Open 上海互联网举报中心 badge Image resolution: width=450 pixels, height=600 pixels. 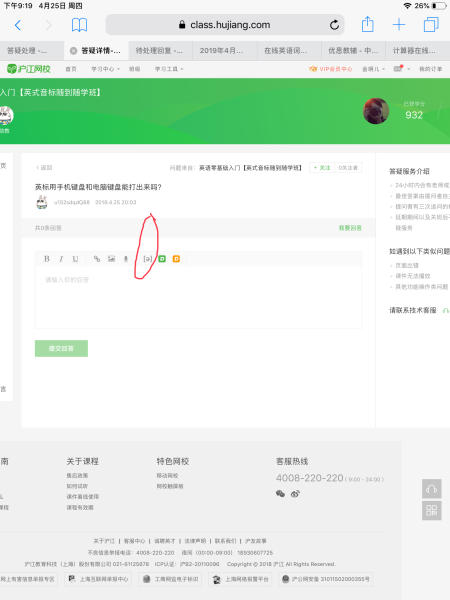(x=98, y=579)
